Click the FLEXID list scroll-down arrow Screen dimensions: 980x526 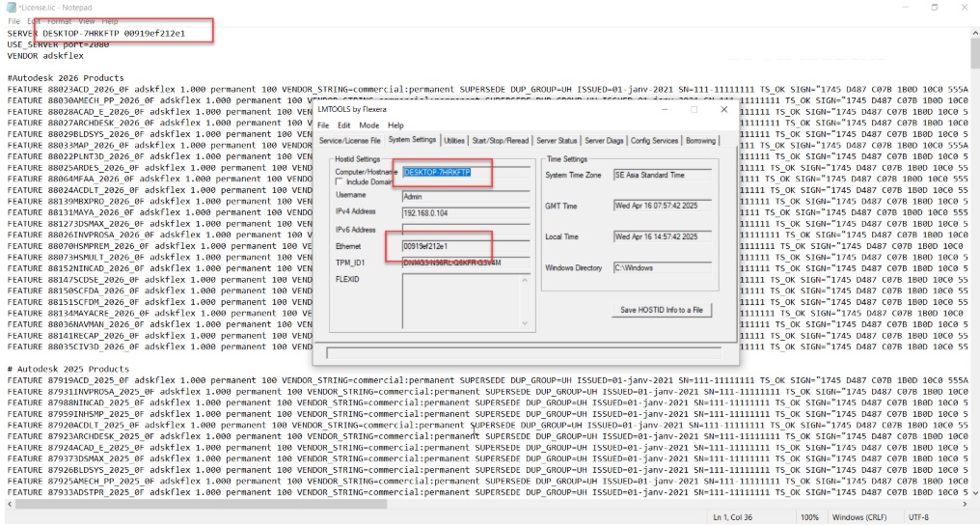tap(525, 322)
